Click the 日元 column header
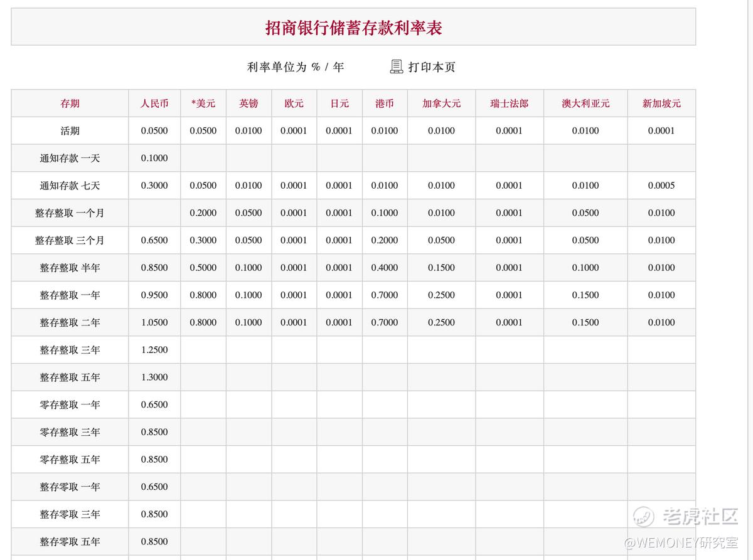 click(x=339, y=103)
